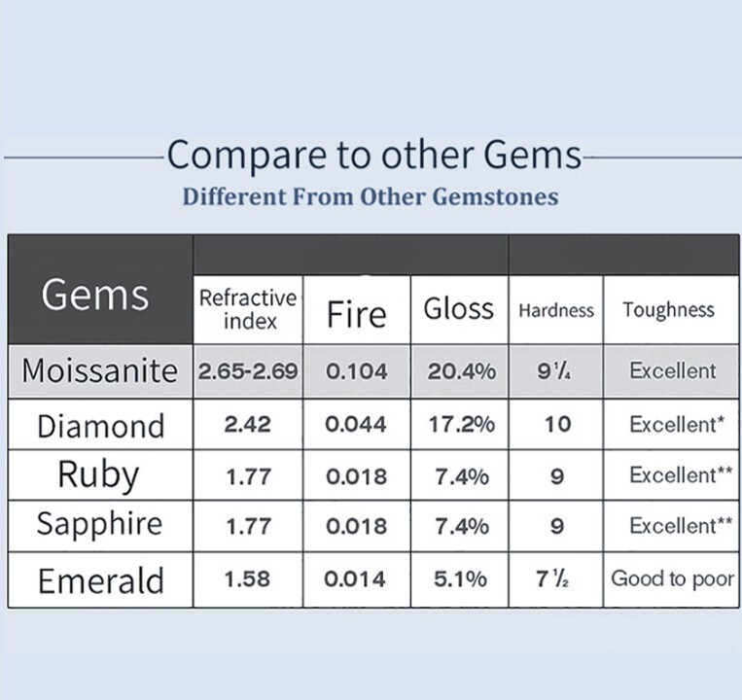This screenshot has height=700, width=742.
Task: Select Diamond's hardness value 10
Action: [x=557, y=424]
